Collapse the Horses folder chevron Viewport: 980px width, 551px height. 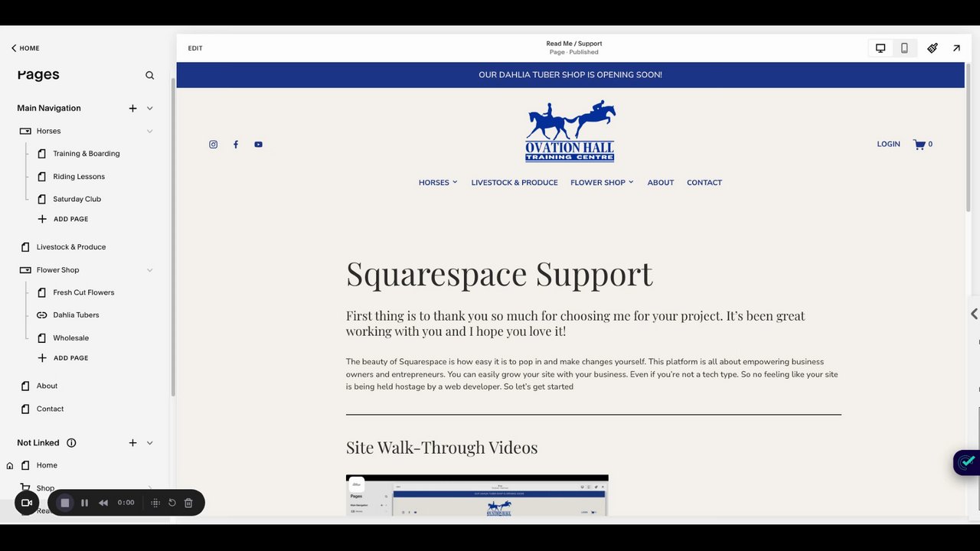coord(150,131)
